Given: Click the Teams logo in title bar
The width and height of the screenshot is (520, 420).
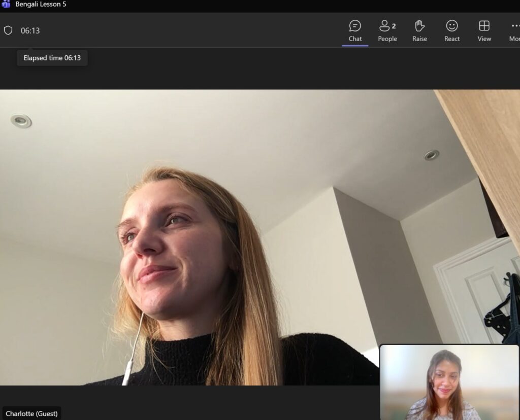Looking at the screenshot, I should [6, 4].
